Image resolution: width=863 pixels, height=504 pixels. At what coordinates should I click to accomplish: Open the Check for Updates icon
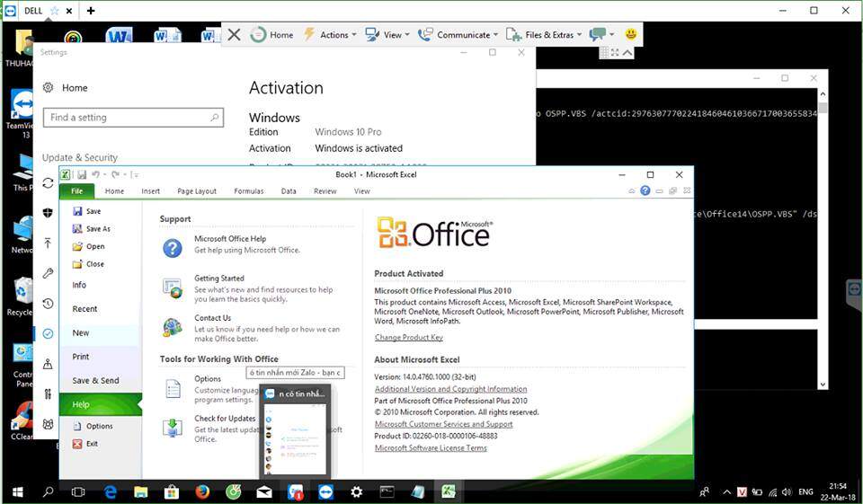[x=172, y=427]
